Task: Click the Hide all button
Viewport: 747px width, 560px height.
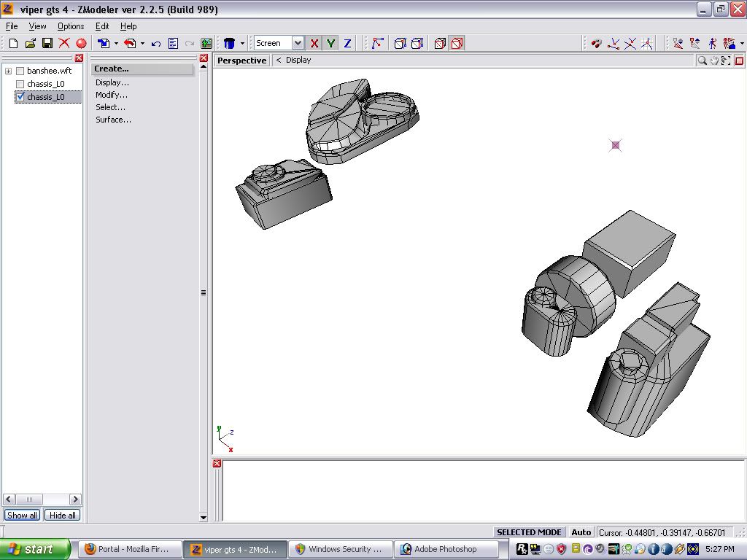Action: tap(62, 515)
